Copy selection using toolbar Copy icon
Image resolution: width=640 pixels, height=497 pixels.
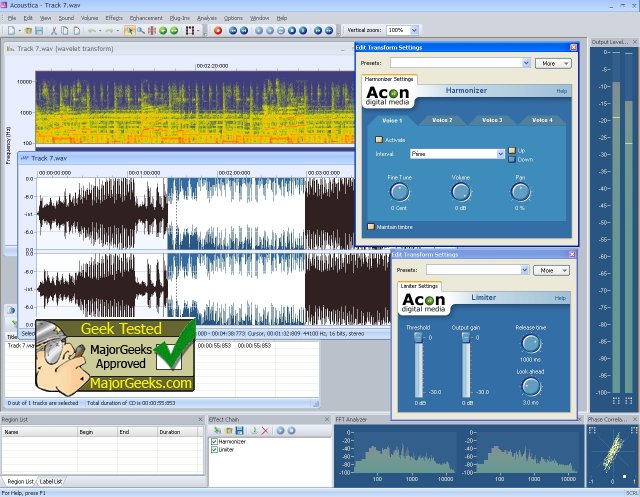65,31
